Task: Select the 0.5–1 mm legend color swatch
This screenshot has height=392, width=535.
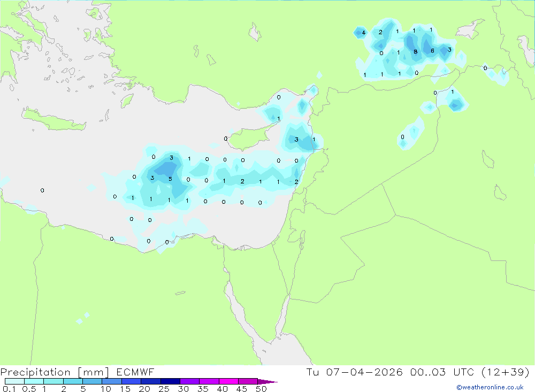Action: tap(34, 381)
